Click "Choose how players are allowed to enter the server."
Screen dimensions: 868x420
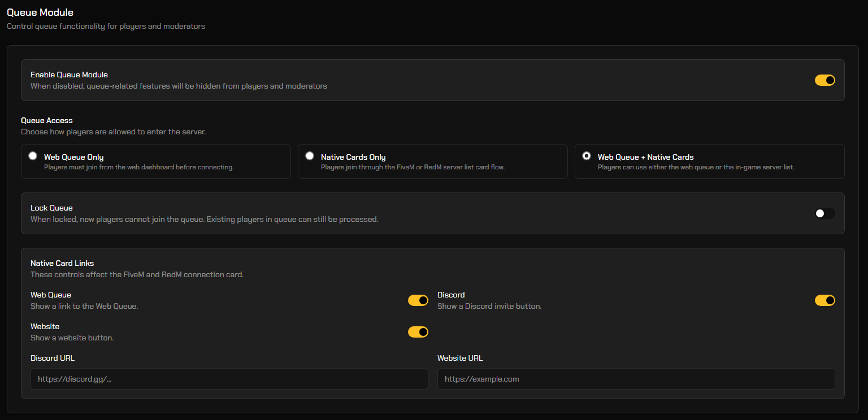114,132
